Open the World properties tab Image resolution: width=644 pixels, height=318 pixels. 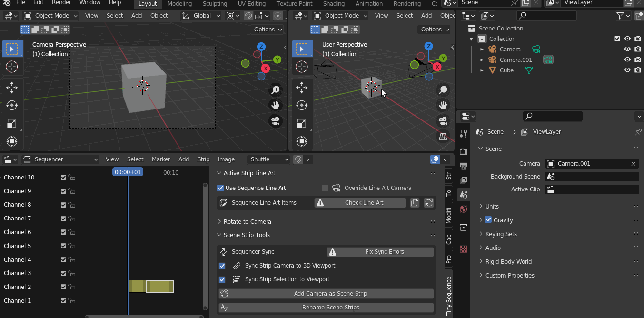[463, 209]
